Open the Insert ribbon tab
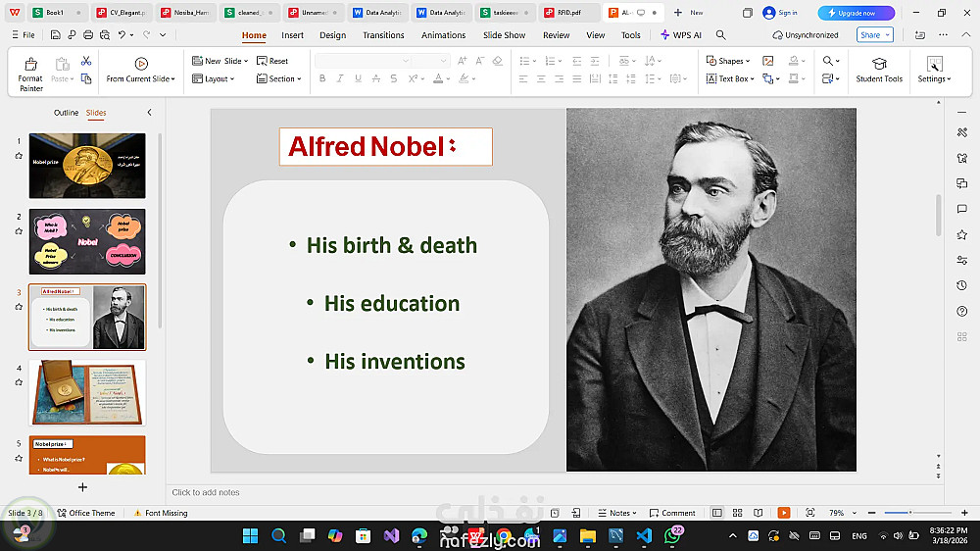 point(292,35)
